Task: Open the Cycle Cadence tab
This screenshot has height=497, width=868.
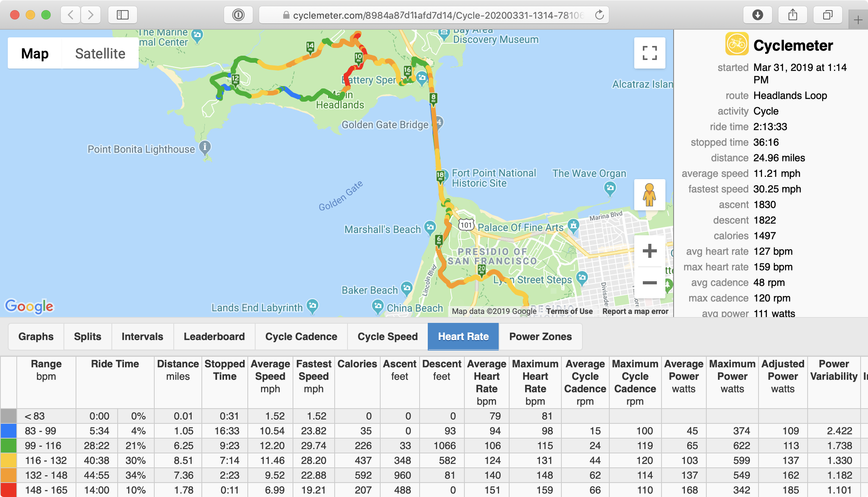Action: tap(301, 337)
